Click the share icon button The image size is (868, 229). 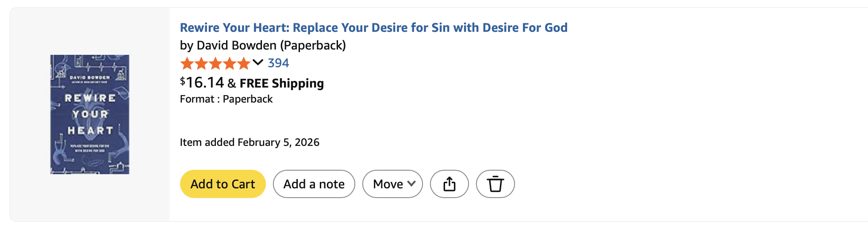coord(449,184)
